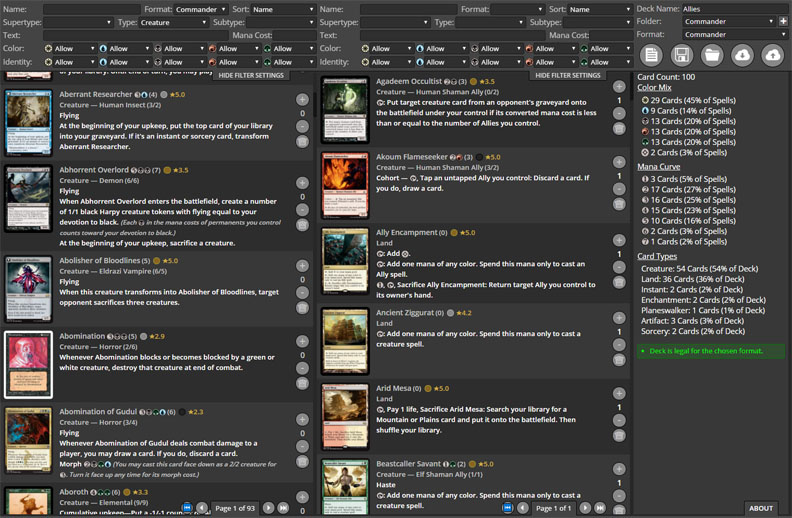Click the cloud upload icon
The image size is (792, 518).
(x=773, y=55)
